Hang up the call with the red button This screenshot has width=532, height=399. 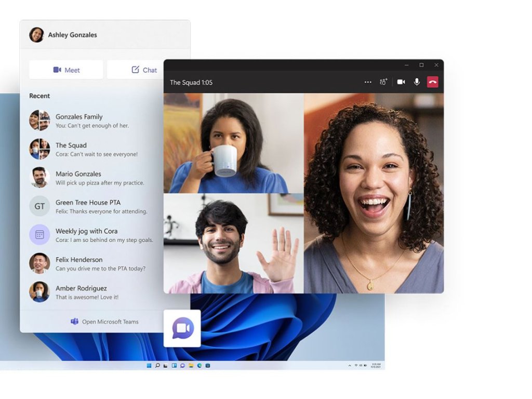[x=432, y=82]
